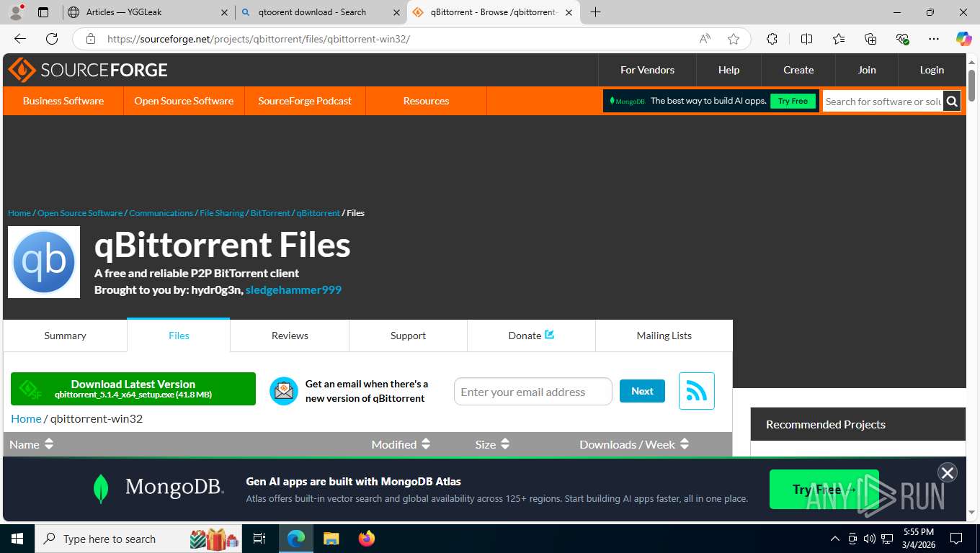Open the Resources menu

click(426, 101)
